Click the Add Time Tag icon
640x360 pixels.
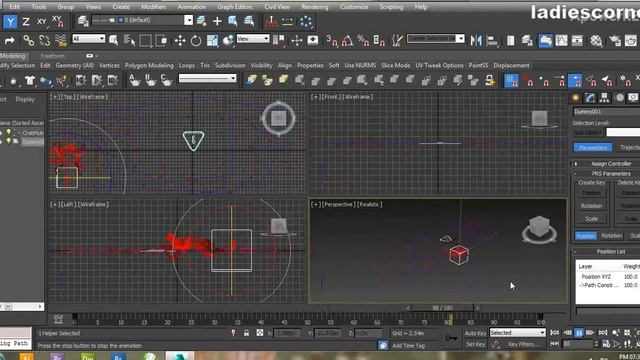pos(383,345)
